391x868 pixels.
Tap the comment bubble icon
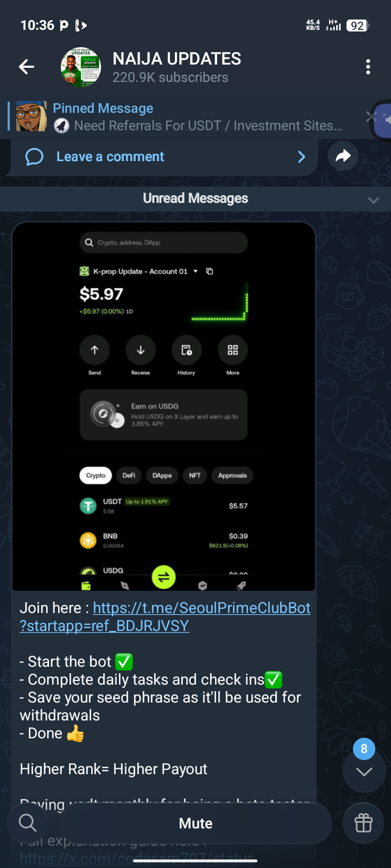click(x=34, y=157)
